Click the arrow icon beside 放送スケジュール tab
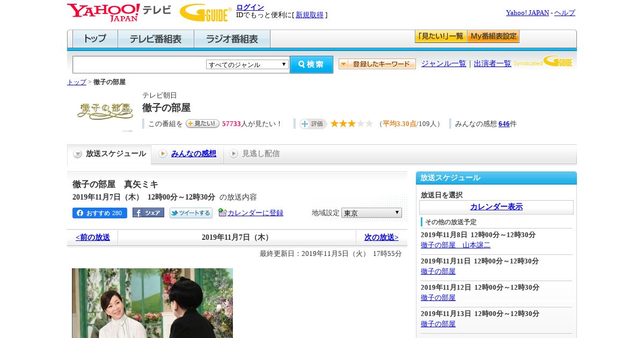644x338 pixels. 78,154
